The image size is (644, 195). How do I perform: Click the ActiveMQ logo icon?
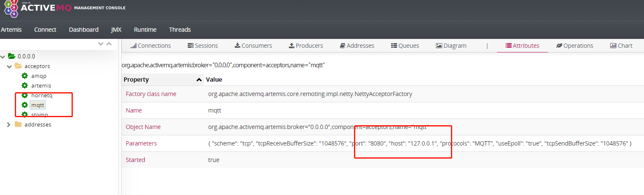coord(11,8)
